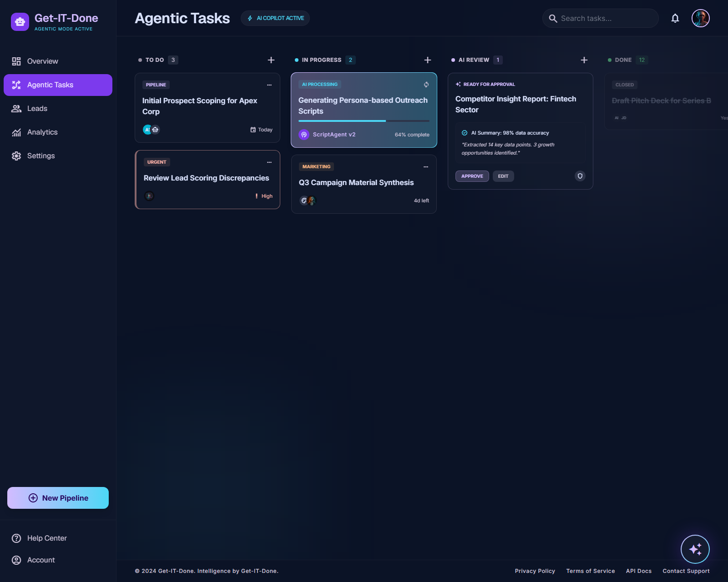Go to the Leads section

point(58,109)
